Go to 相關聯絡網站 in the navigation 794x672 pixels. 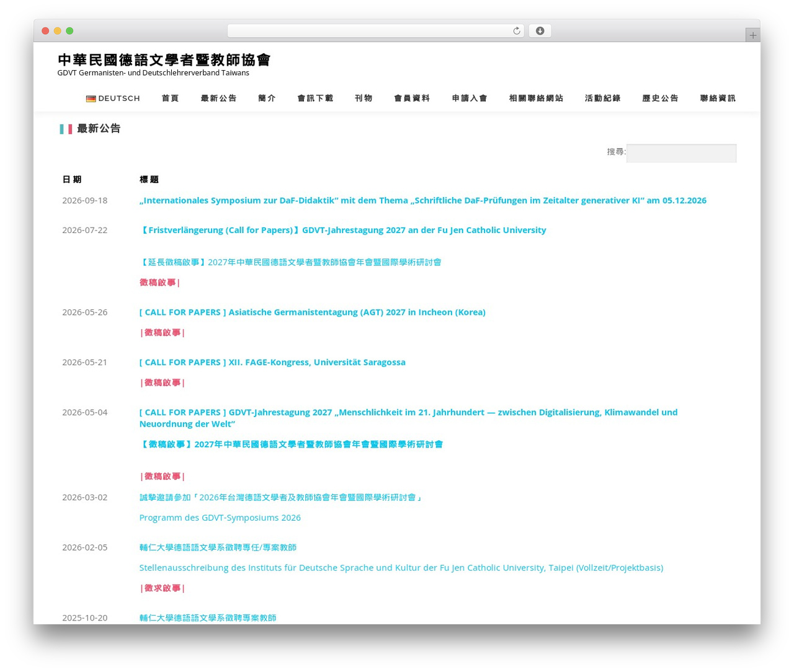tap(536, 99)
